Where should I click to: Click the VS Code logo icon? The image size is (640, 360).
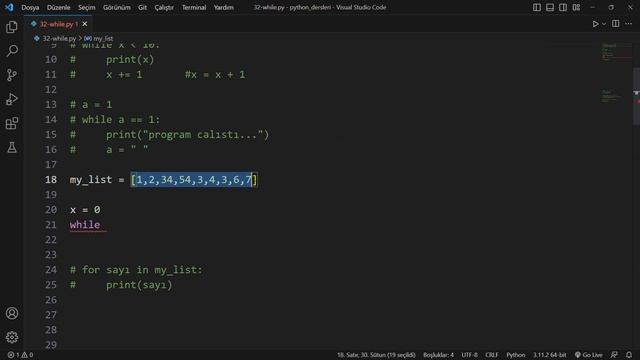(x=9, y=7)
